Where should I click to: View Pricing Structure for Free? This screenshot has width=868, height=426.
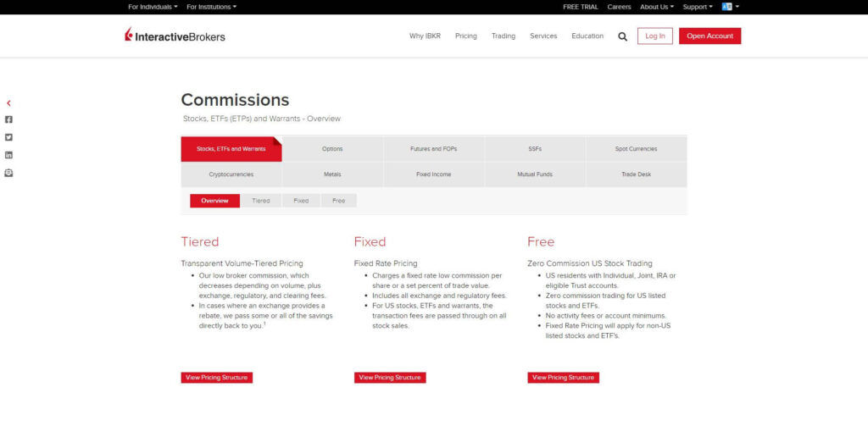[x=563, y=378]
